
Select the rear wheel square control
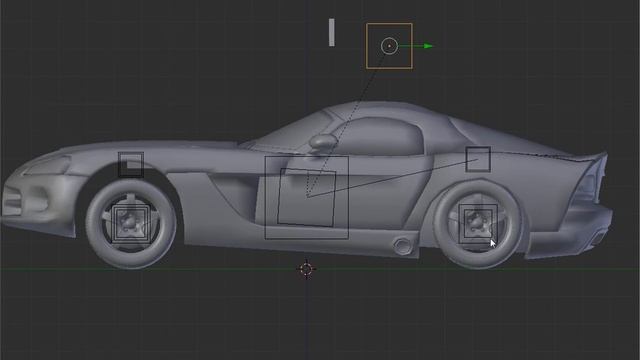pos(478,224)
